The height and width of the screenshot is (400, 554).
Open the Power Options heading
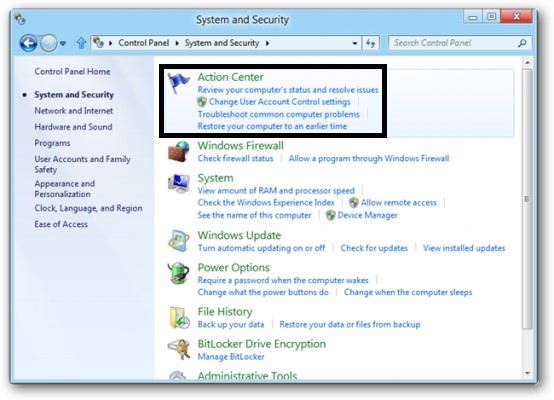pyautogui.click(x=234, y=267)
